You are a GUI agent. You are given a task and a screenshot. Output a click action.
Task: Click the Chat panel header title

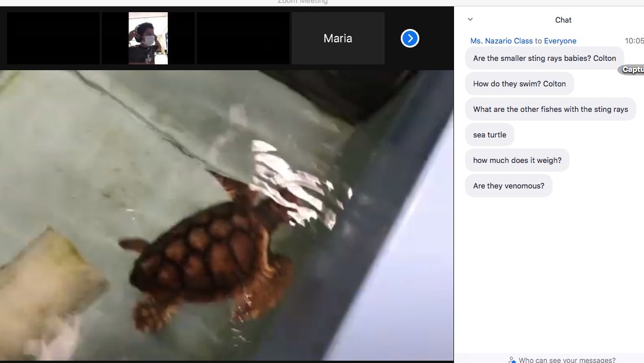tap(563, 19)
